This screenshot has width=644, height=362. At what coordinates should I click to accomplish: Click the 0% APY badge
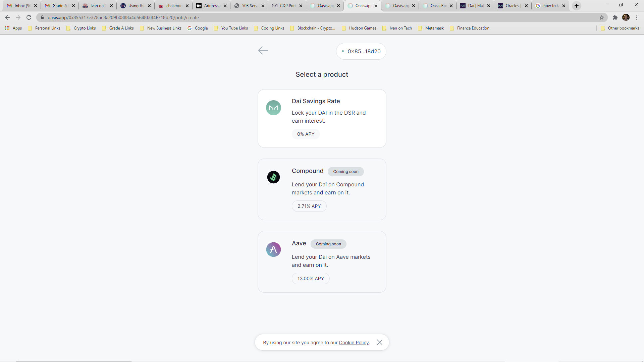(306, 134)
